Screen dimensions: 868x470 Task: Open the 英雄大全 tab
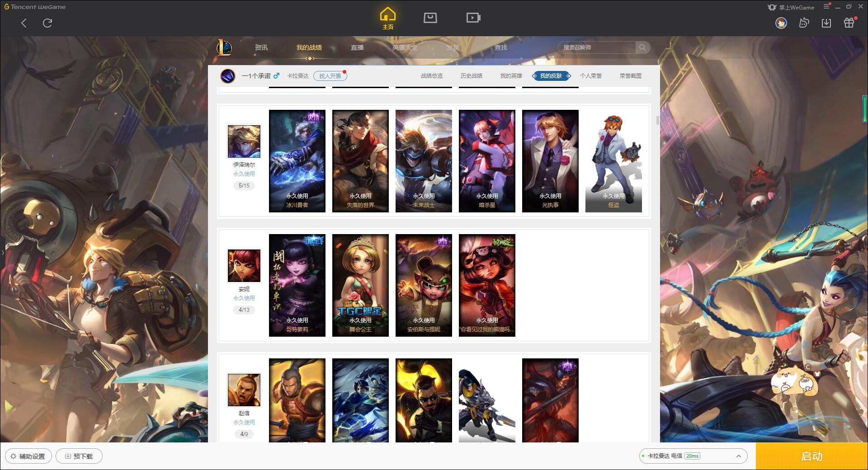405,47
